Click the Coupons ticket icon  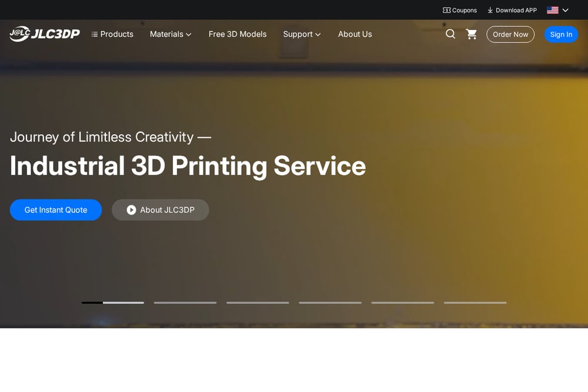tap(446, 10)
